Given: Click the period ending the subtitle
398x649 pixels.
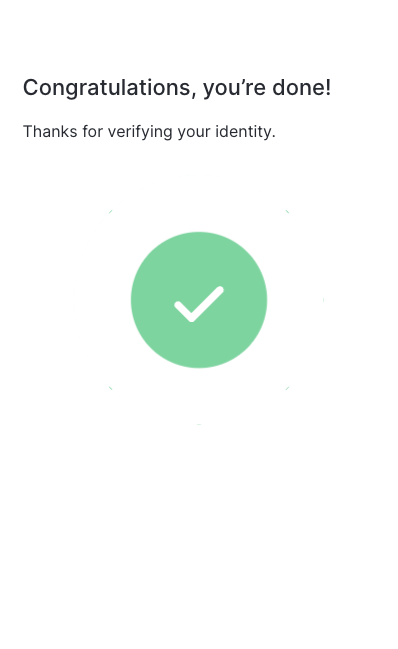Looking at the screenshot, I should 273,137.
